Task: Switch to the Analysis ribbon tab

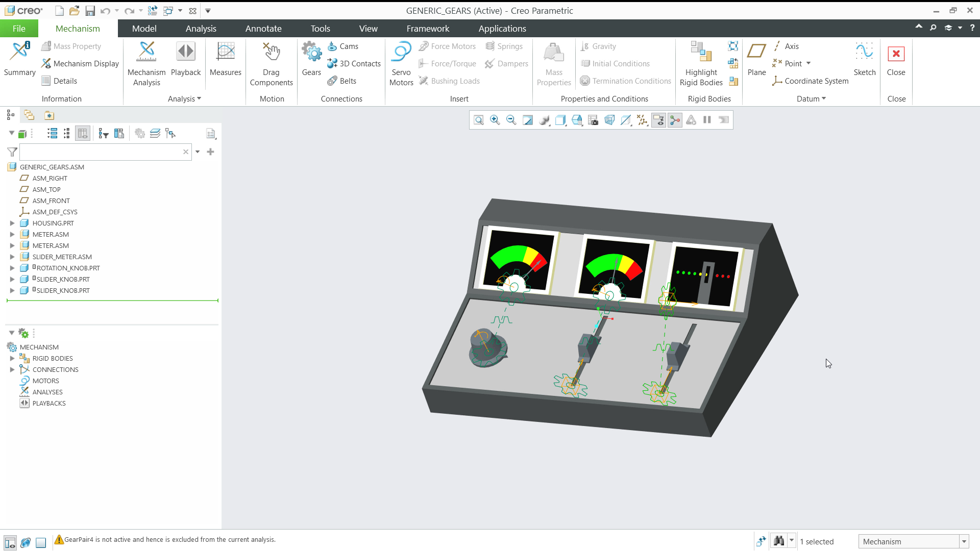Action: (201, 29)
